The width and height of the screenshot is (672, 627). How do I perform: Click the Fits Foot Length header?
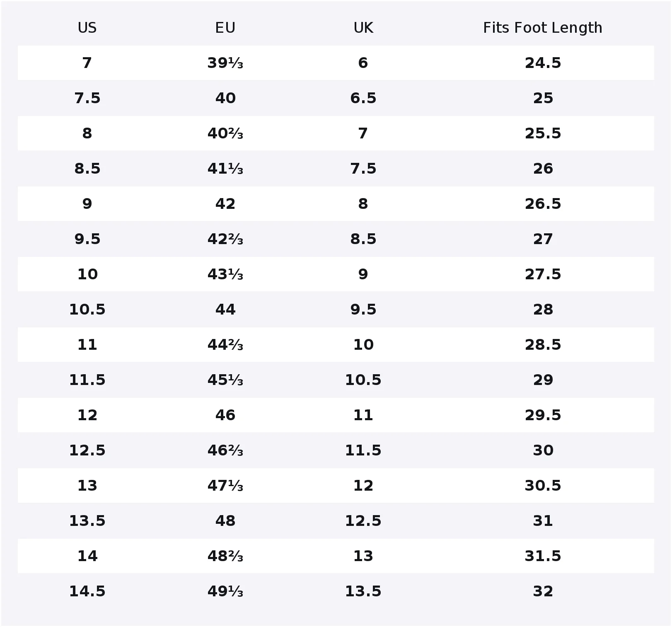(543, 28)
